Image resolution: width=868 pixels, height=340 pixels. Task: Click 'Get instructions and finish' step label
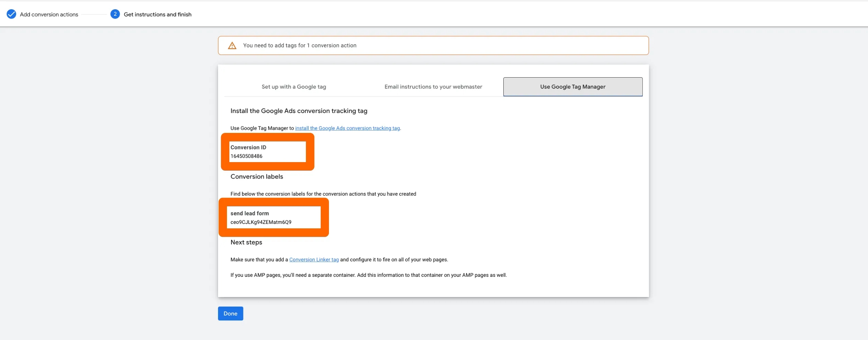click(158, 14)
